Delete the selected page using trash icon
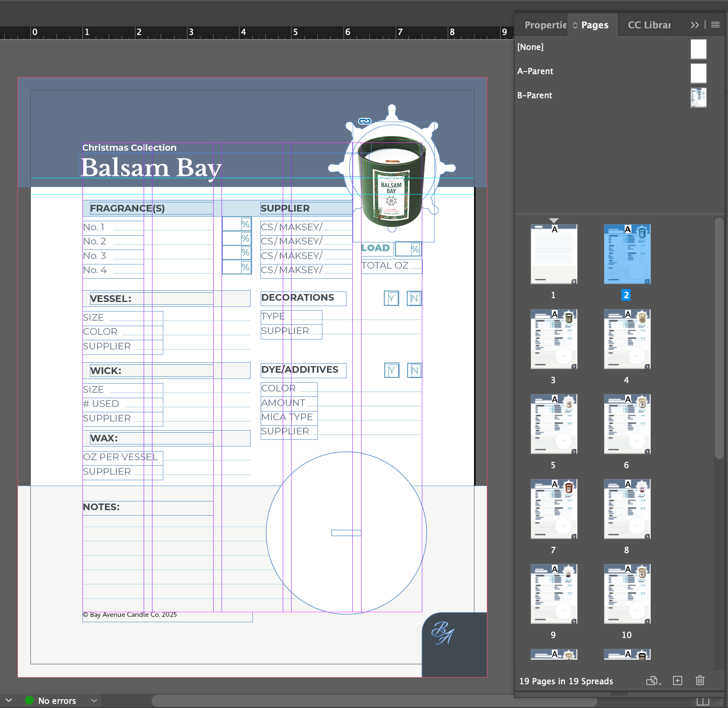Image resolution: width=728 pixels, height=708 pixels. coord(700,681)
